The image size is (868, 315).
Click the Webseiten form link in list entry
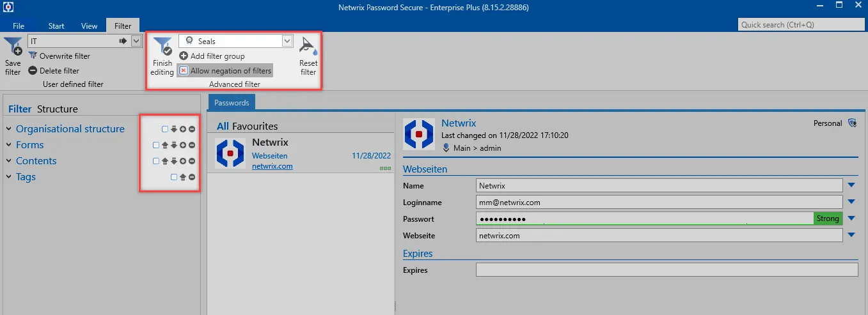click(x=270, y=156)
